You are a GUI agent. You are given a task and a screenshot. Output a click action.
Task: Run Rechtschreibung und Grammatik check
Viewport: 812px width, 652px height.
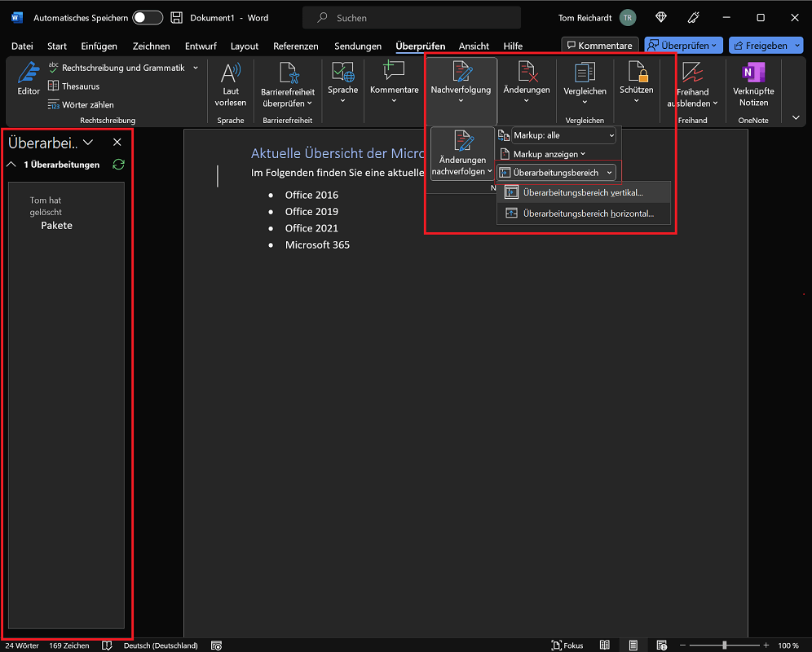tap(117, 68)
